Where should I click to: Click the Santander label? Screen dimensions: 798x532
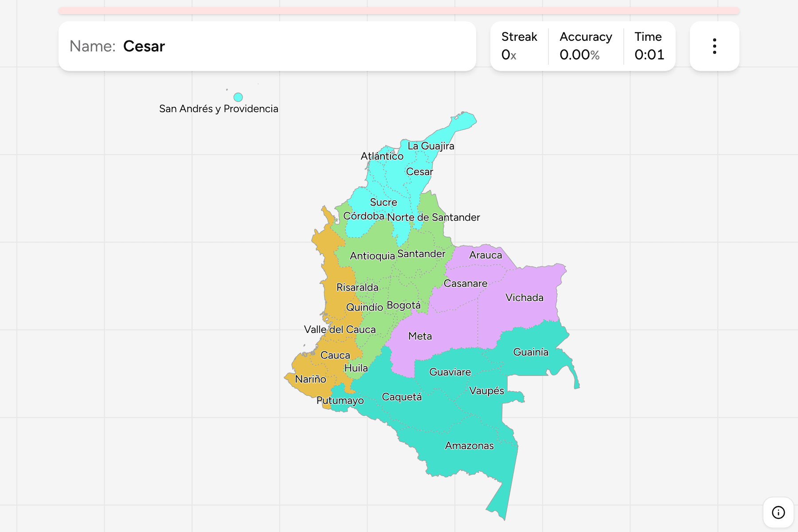[421, 254]
